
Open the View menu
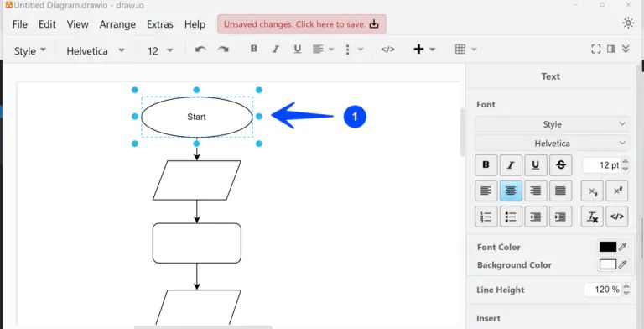78,24
